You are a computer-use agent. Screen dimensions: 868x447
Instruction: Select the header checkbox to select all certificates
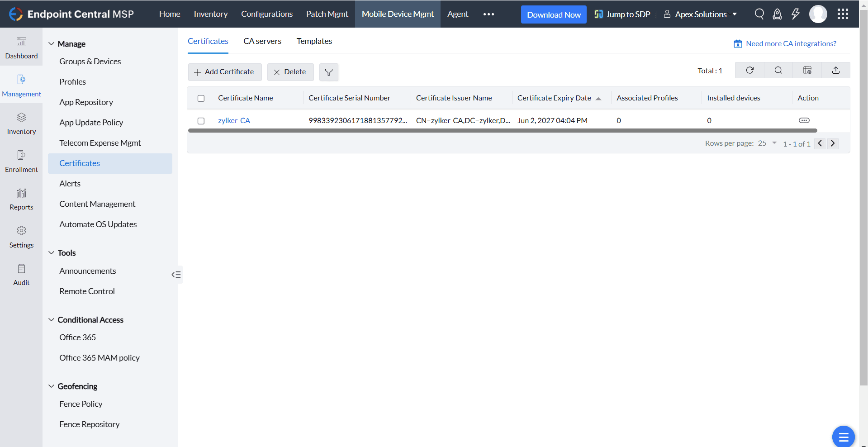[201, 98]
